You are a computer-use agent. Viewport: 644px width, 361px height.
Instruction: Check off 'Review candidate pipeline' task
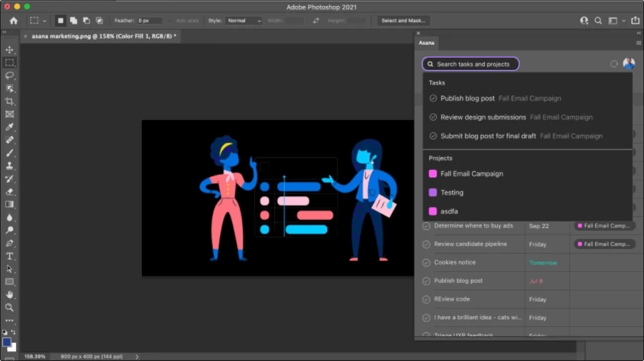[x=426, y=244]
